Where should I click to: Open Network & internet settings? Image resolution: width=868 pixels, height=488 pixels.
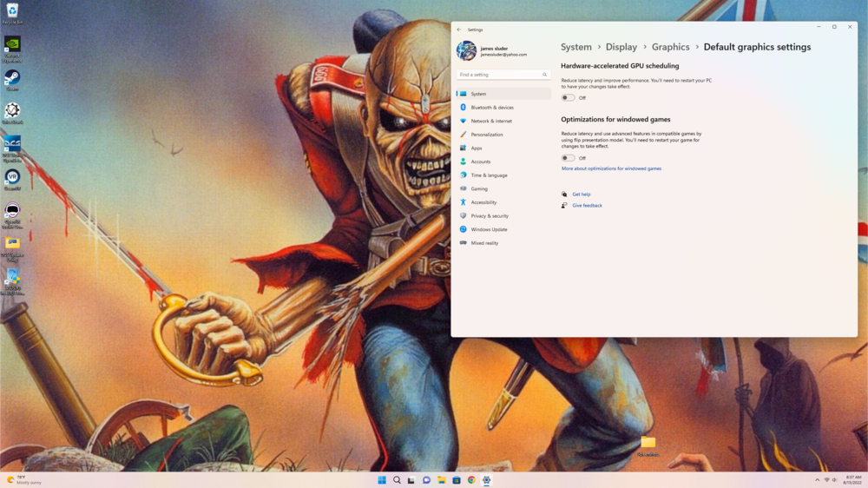(x=503, y=121)
